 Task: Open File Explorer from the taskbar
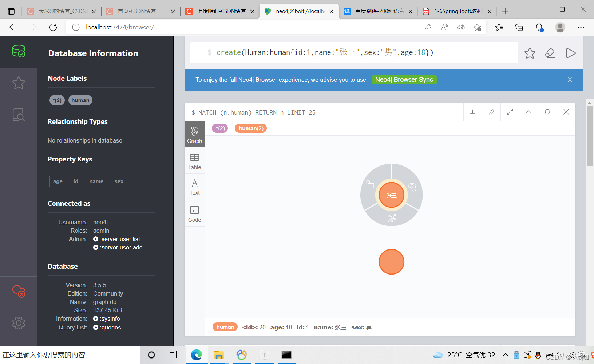tap(219, 355)
